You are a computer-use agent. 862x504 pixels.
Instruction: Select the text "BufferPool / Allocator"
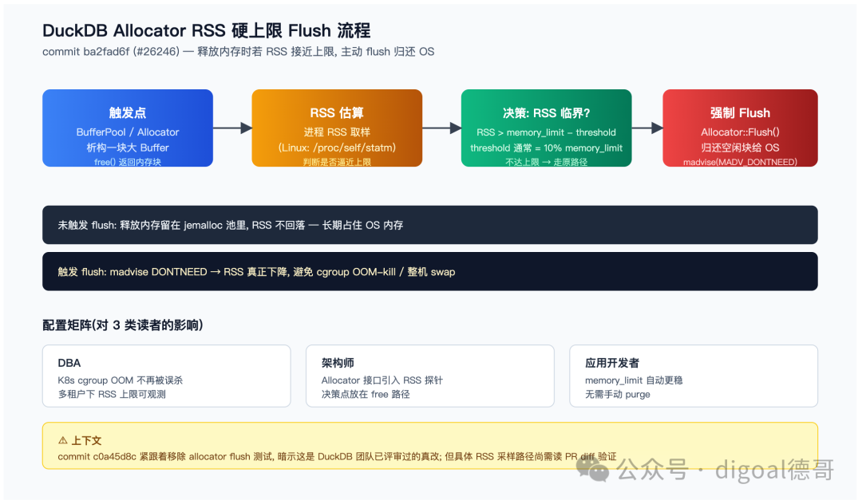click(128, 132)
